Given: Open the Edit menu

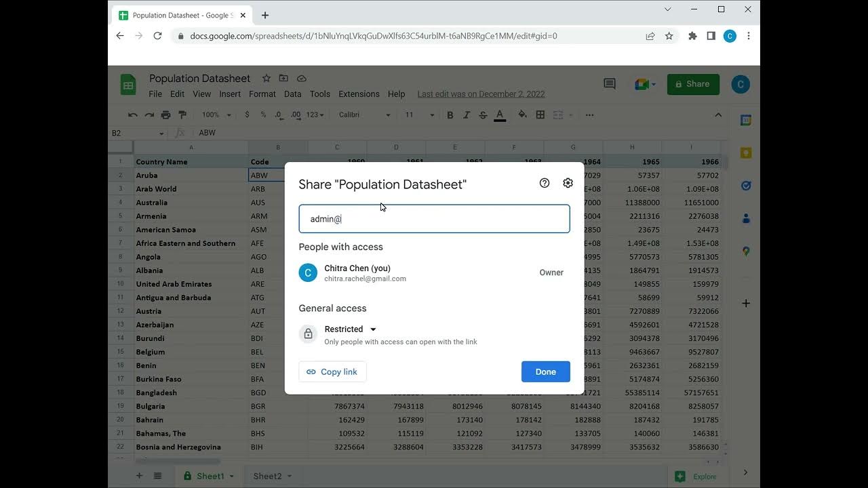Looking at the screenshot, I should [x=177, y=94].
